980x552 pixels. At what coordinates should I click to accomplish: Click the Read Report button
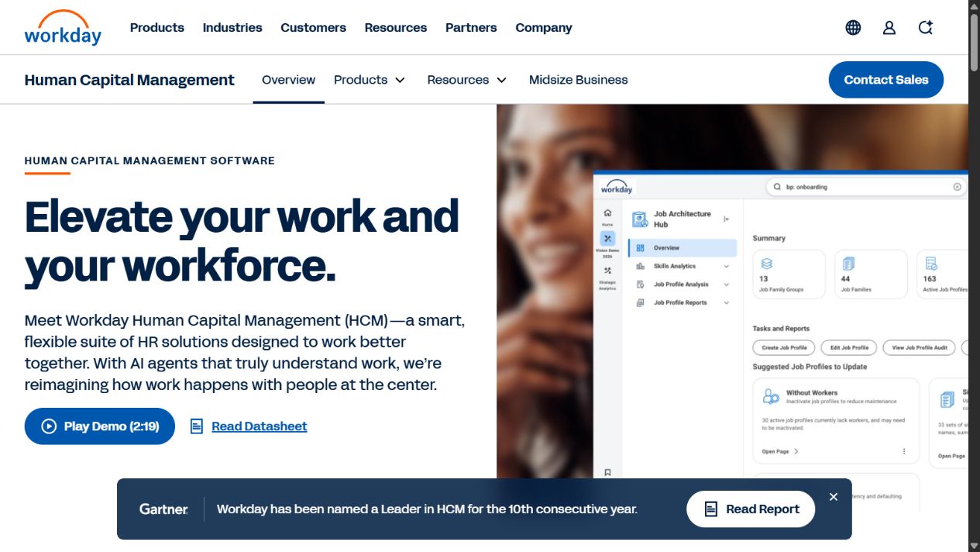(751, 509)
